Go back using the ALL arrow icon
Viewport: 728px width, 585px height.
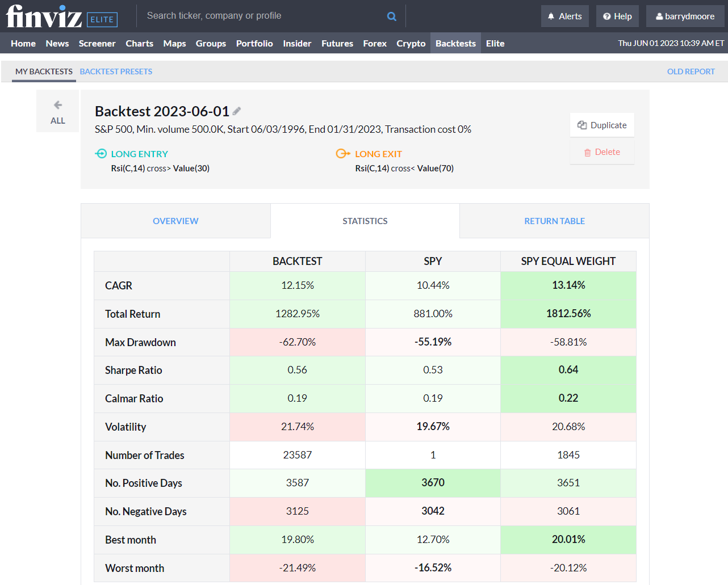(x=57, y=104)
